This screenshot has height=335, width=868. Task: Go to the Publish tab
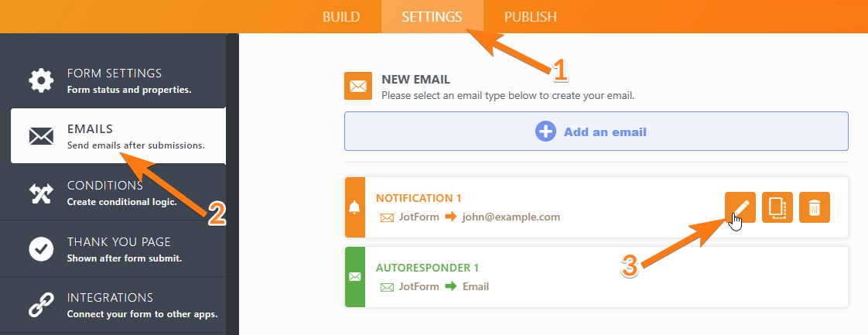click(530, 17)
